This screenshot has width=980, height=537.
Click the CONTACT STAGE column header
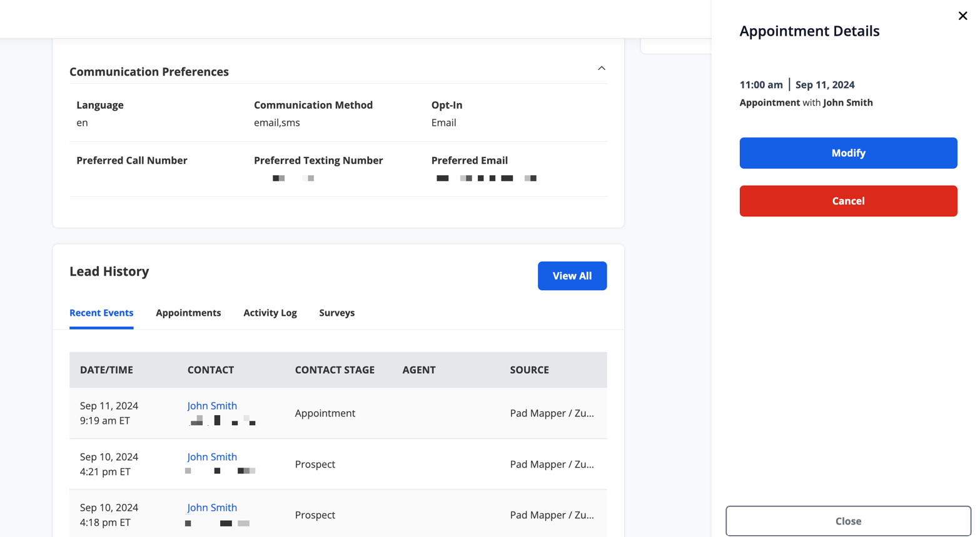point(335,369)
